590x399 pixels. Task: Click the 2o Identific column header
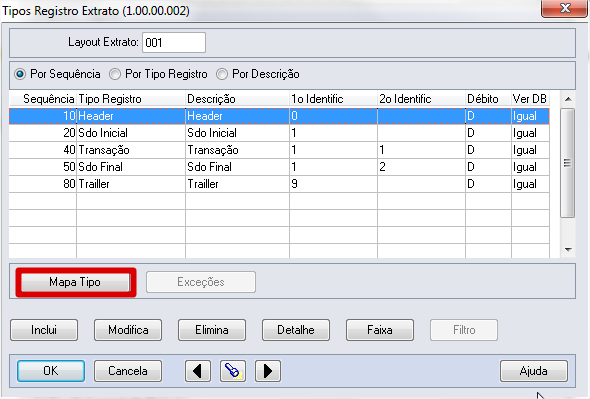[x=421, y=99]
